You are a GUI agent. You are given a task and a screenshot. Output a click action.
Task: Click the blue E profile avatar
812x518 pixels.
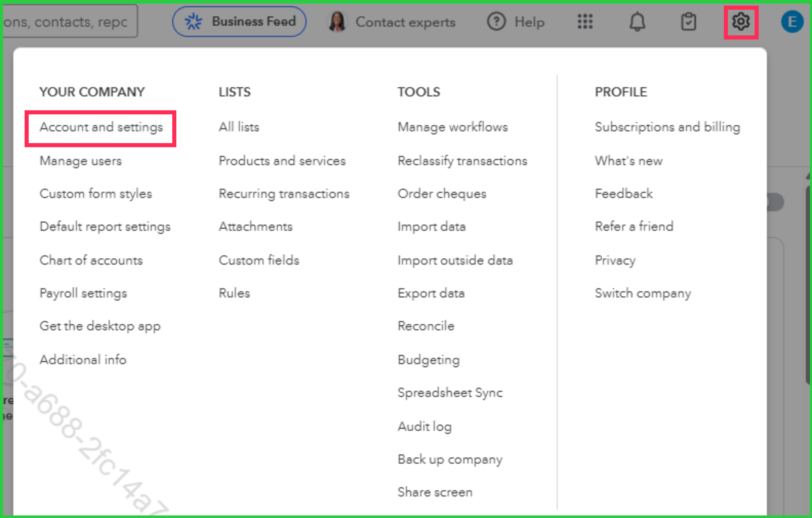point(792,22)
